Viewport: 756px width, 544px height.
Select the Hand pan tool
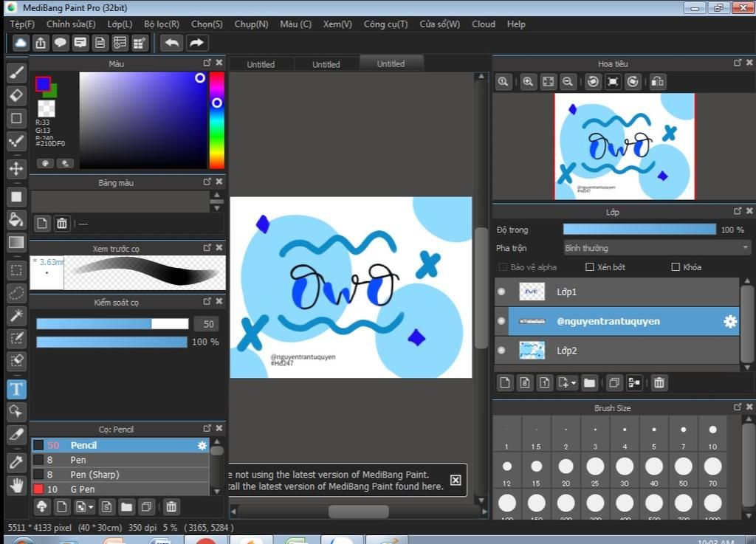coord(16,485)
